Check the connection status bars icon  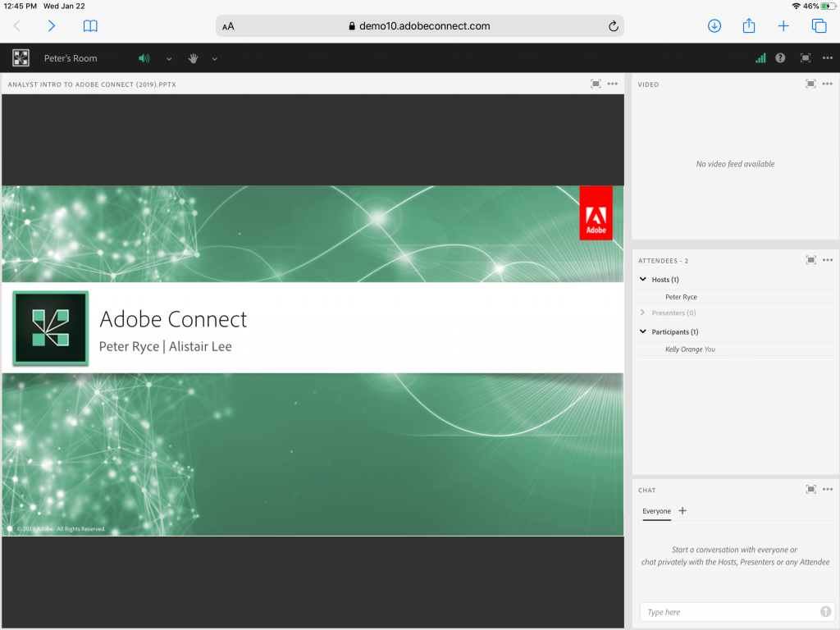(759, 58)
